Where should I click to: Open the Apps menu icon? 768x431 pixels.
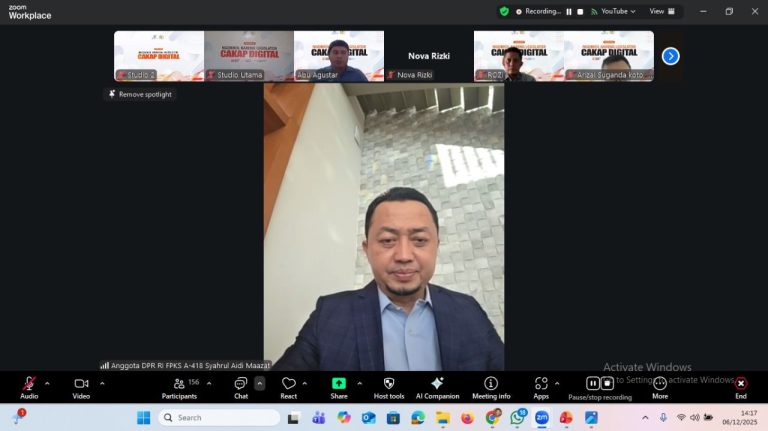point(541,384)
